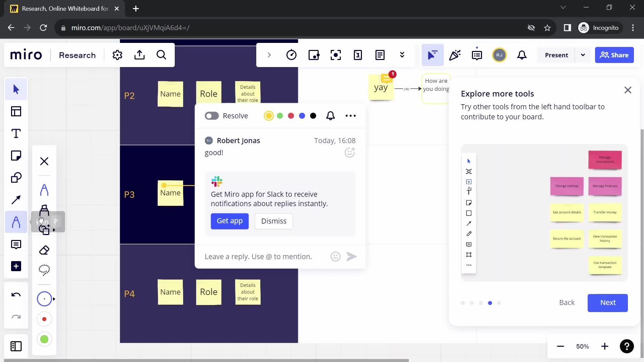This screenshot has width=644, height=362.
Task: Open the frames panel icon
Action: (x=15, y=347)
